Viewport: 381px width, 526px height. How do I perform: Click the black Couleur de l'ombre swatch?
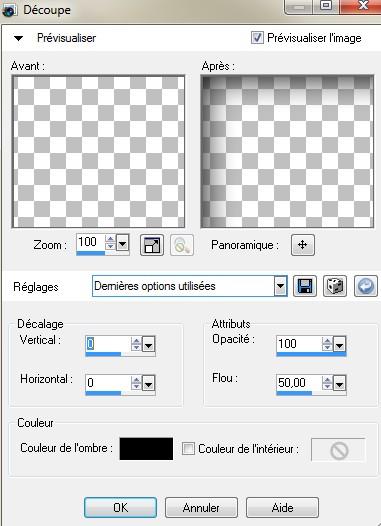(x=146, y=449)
